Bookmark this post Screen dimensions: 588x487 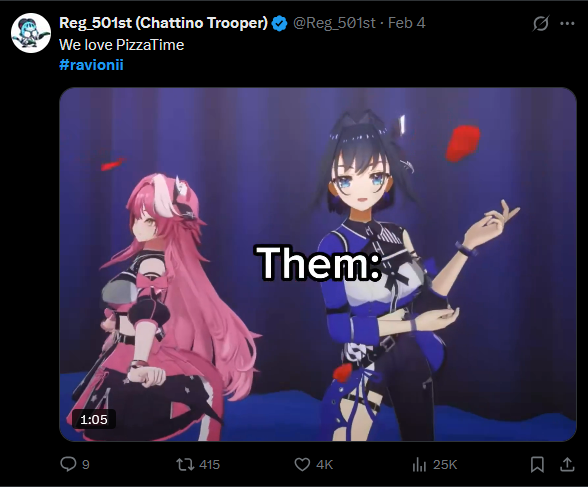coord(537,465)
